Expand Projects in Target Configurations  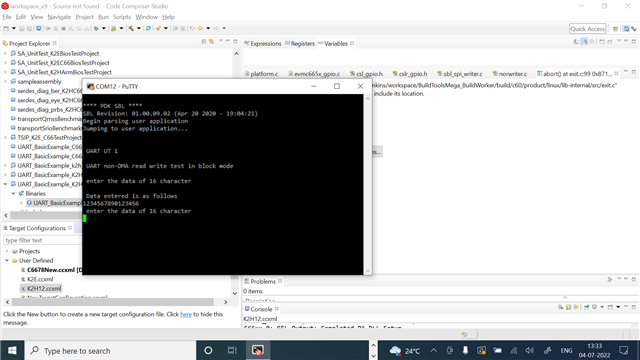pyautogui.click(x=7, y=251)
